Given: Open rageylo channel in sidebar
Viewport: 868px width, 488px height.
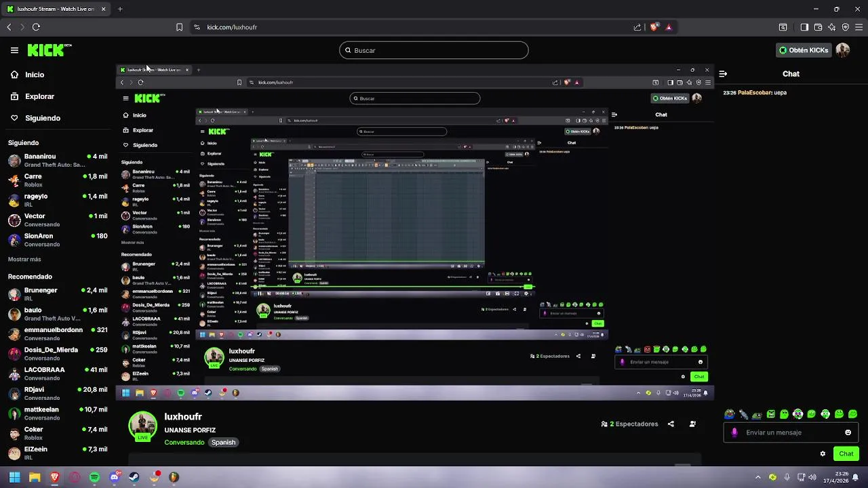Looking at the screenshot, I should coord(57,200).
